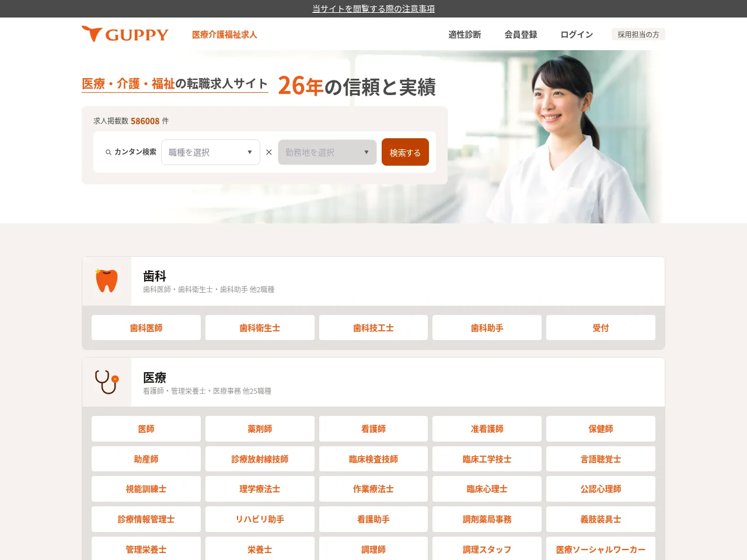Select the 歯科衛生士 job button
The height and width of the screenshot is (560, 747).
(260, 328)
